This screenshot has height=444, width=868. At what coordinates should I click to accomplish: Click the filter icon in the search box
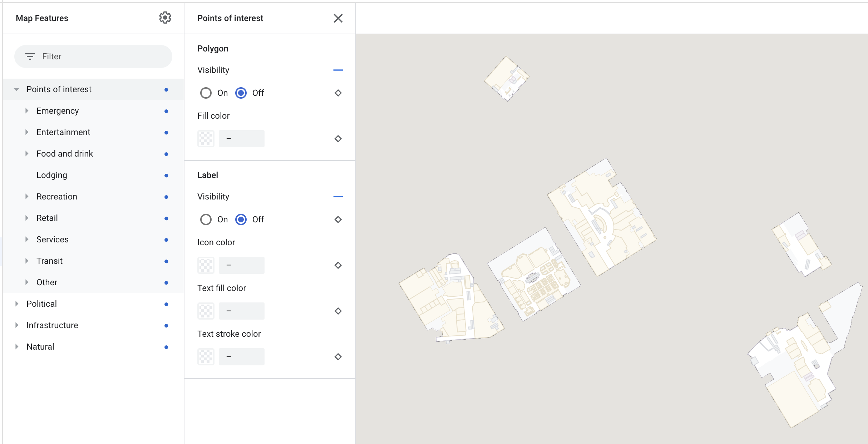[x=30, y=56]
